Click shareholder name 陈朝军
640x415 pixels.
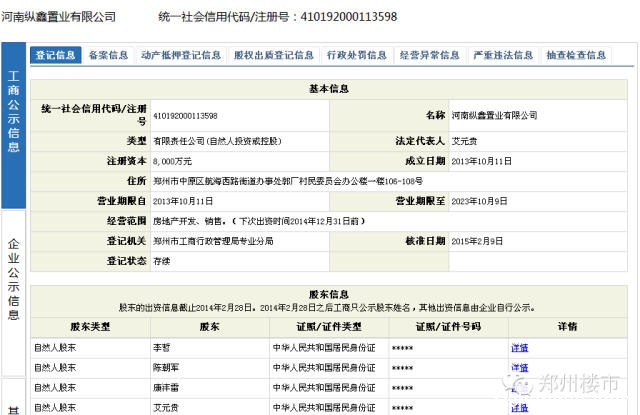tap(166, 368)
